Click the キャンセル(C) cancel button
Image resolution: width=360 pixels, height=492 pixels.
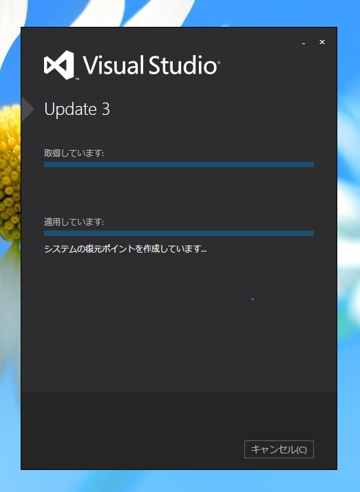pos(279,449)
